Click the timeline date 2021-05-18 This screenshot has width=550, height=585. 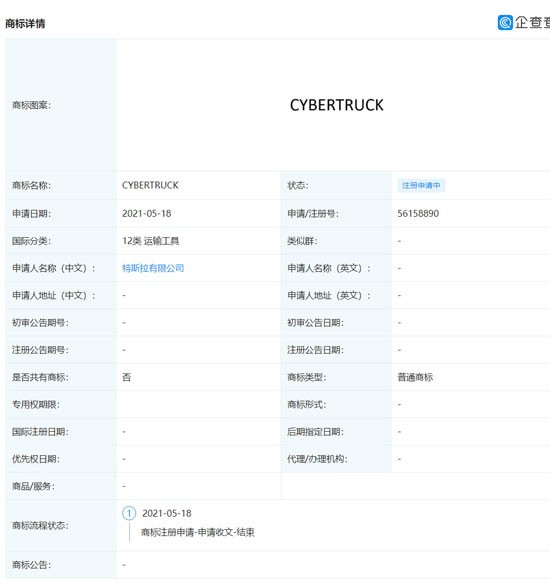tap(167, 513)
